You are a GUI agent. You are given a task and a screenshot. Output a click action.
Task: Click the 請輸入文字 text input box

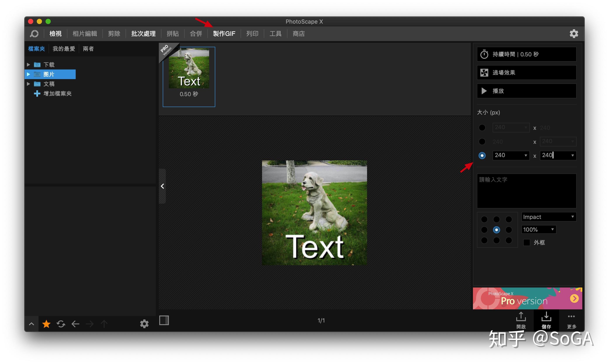526,191
